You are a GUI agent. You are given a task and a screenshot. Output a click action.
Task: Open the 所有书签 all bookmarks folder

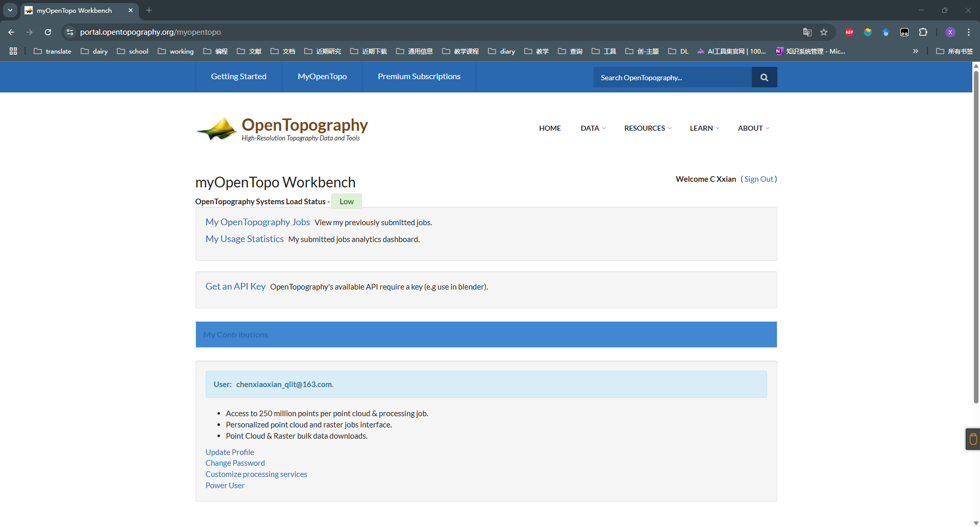click(954, 51)
